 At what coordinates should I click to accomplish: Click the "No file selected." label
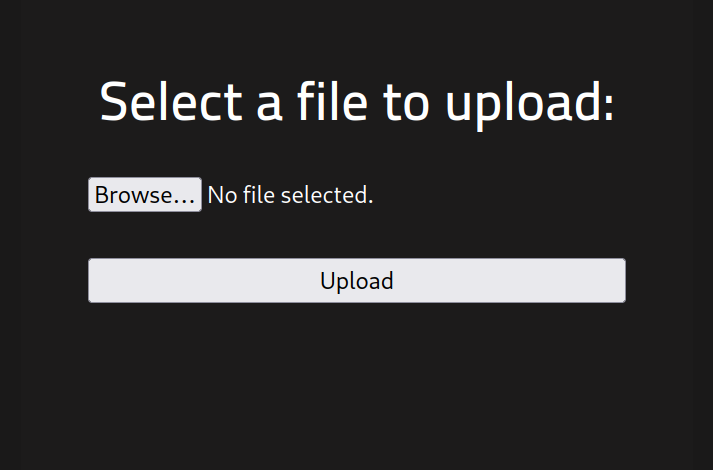click(290, 195)
